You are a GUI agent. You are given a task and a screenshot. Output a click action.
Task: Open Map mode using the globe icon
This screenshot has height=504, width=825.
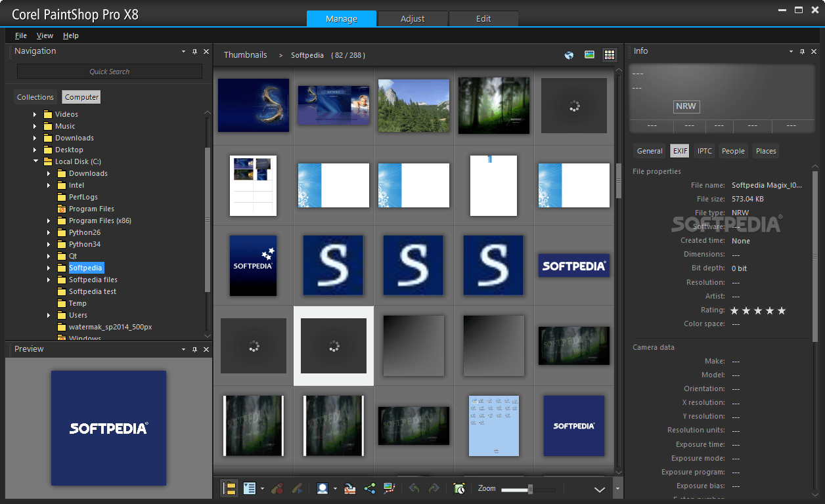(x=569, y=55)
